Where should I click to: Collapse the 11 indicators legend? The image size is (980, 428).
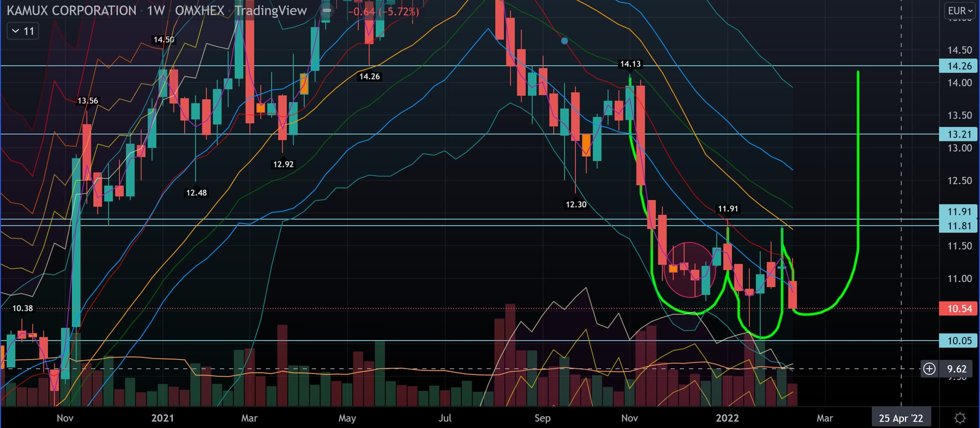[x=22, y=31]
